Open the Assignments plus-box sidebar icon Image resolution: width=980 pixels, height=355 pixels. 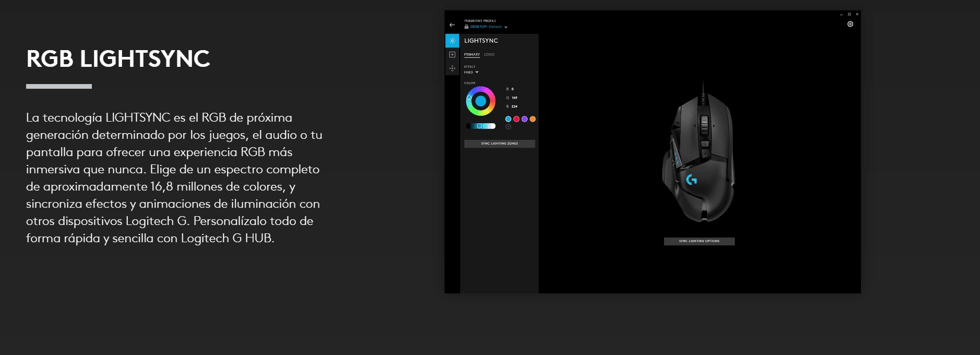(452, 55)
